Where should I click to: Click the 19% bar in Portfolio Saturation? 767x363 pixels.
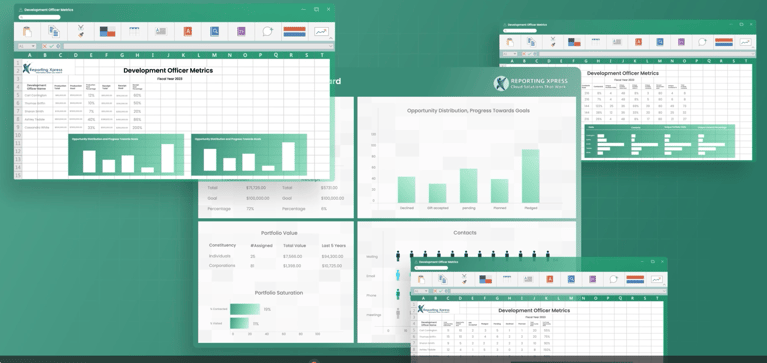[x=245, y=309]
